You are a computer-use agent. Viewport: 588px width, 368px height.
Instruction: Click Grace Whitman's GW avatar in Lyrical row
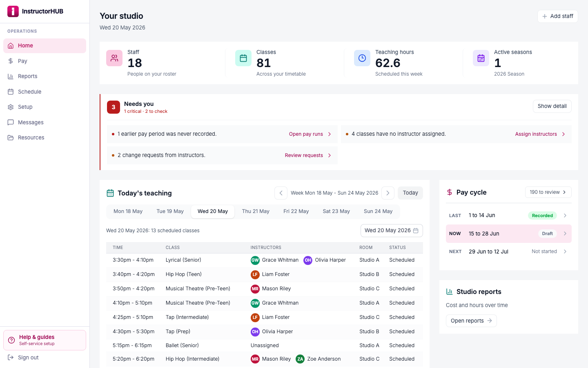click(x=255, y=260)
